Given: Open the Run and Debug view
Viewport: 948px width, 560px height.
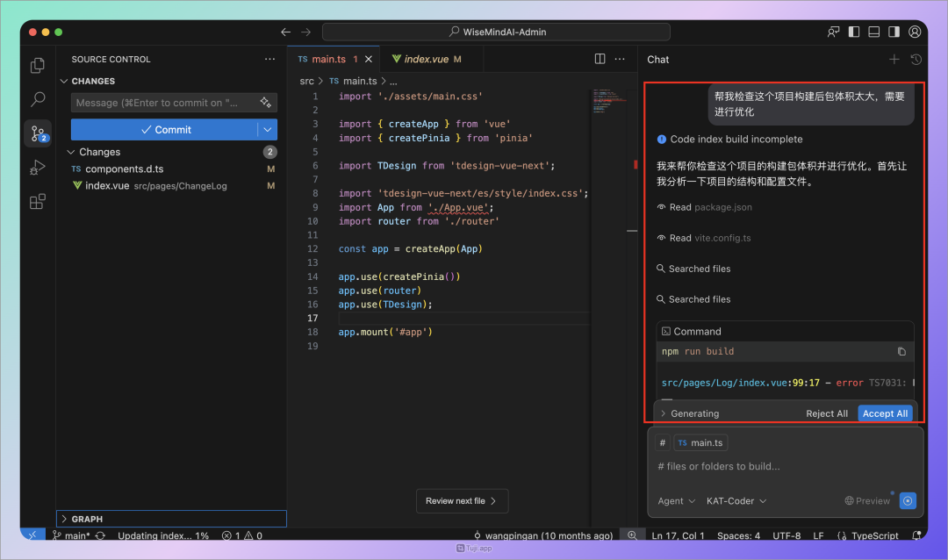Looking at the screenshot, I should click(37, 168).
